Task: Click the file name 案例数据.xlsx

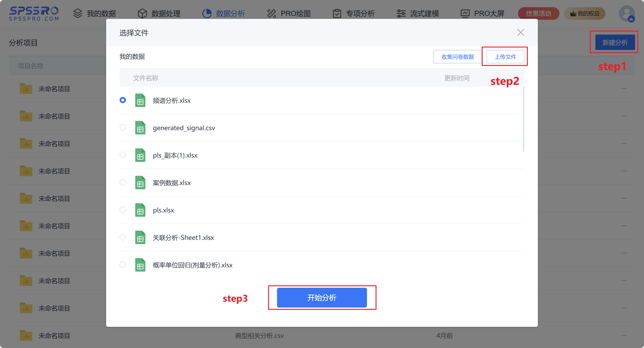Action: coord(172,183)
